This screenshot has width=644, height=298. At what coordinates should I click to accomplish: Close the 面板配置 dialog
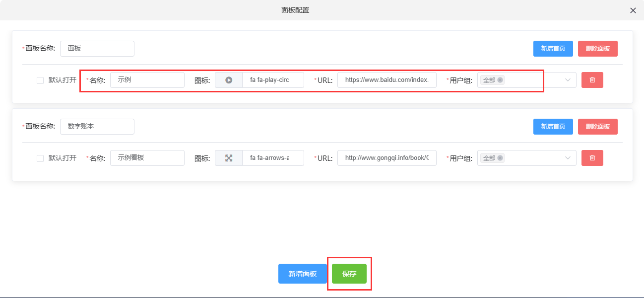click(633, 10)
